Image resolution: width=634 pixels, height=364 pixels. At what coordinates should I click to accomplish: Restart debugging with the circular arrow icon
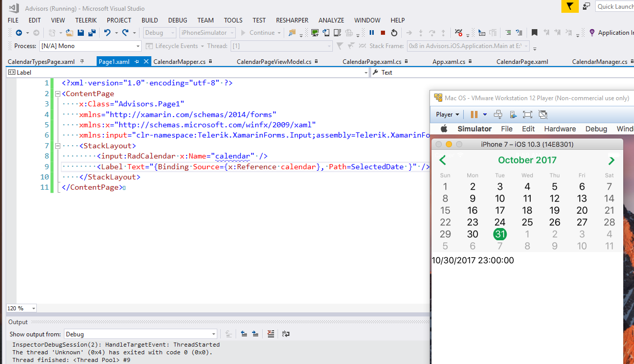(394, 33)
